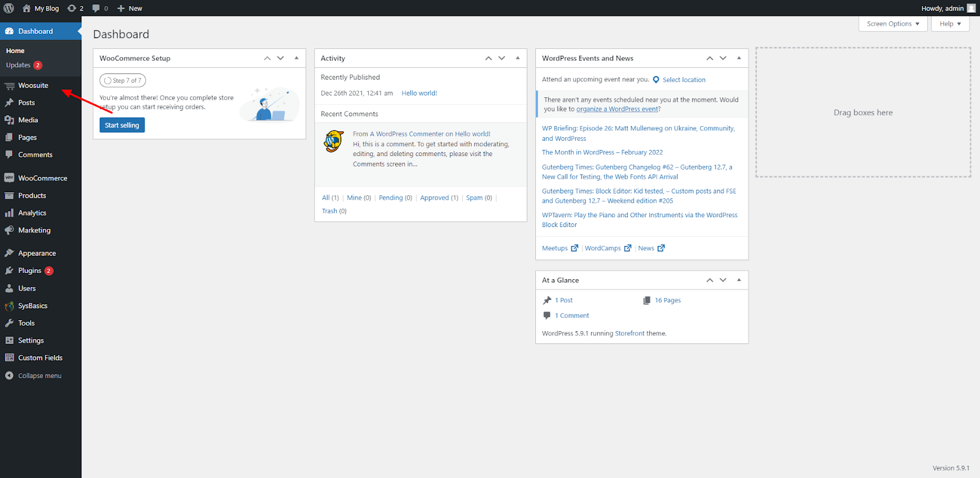Toggle the WooCommerce Setup panel
The image size is (980, 478).
click(x=296, y=58)
